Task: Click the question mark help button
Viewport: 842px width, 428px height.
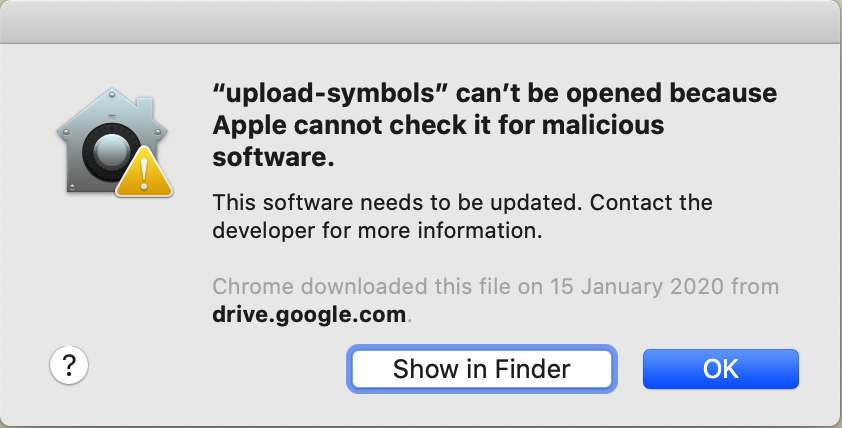Action: pos(69,365)
